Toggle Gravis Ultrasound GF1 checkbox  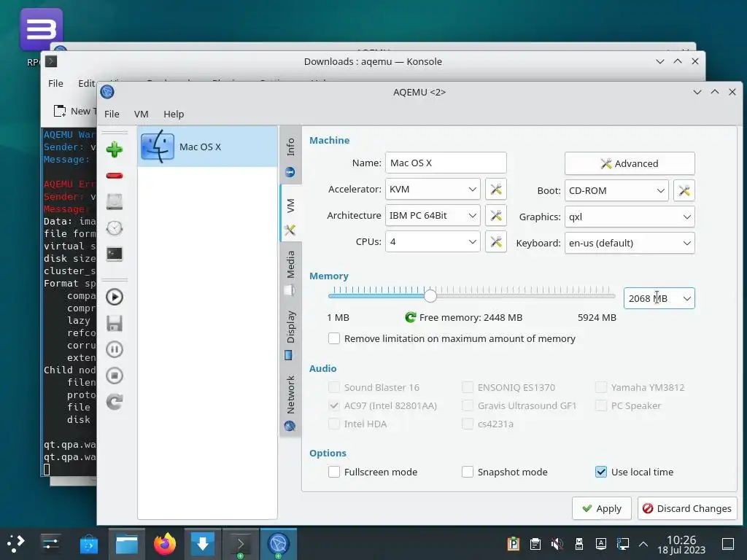click(x=468, y=405)
